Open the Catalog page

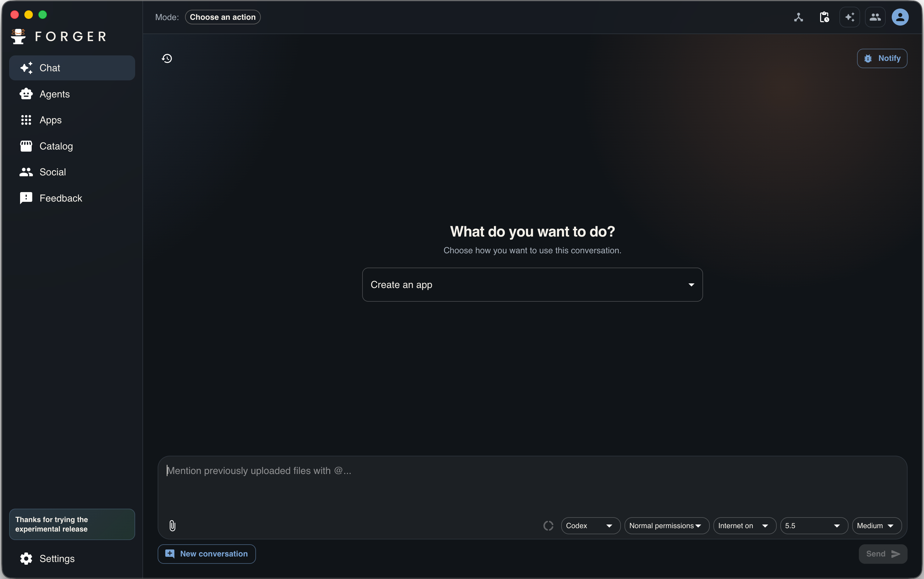(72, 146)
